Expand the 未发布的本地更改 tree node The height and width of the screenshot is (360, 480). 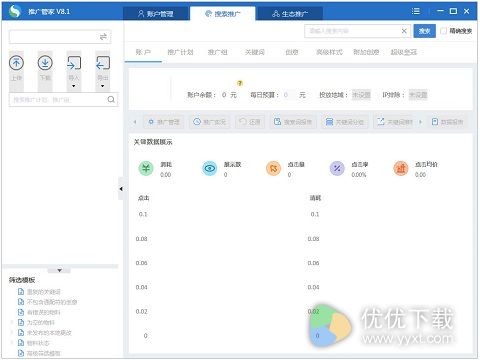[x=12, y=333]
